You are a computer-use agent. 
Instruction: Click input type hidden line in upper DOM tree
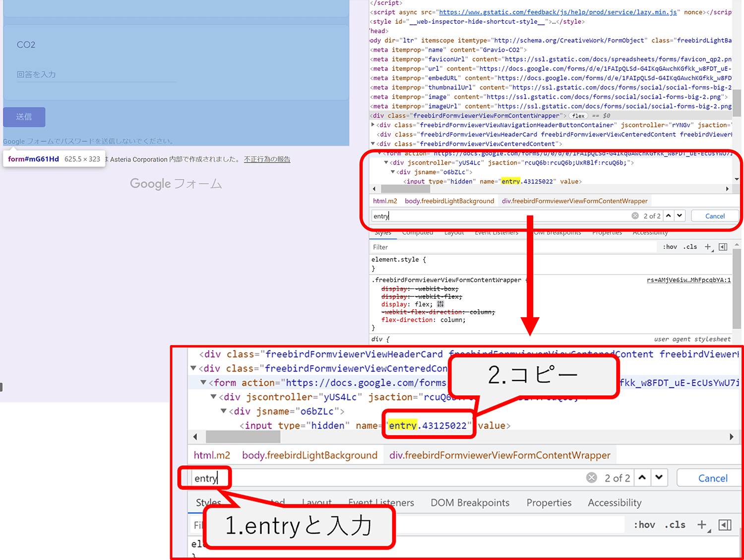pos(493,181)
